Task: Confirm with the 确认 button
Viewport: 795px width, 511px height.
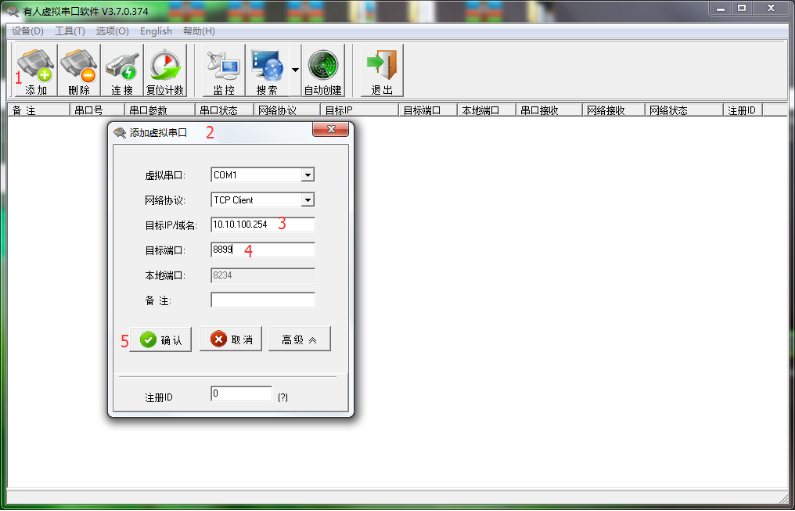Action: (160, 340)
